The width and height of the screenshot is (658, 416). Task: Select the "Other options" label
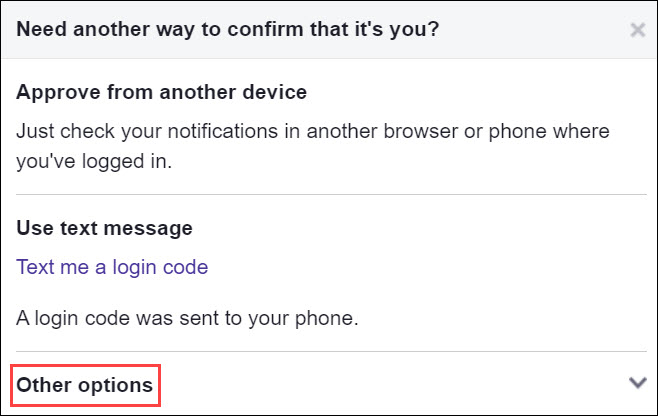click(85, 384)
